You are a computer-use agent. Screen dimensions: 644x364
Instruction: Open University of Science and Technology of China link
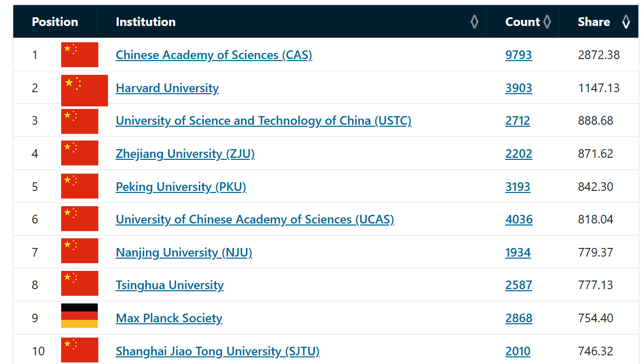(263, 121)
